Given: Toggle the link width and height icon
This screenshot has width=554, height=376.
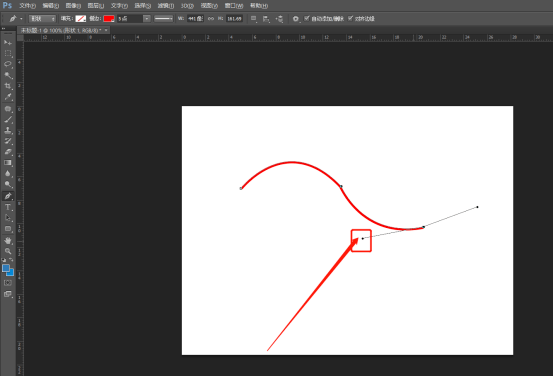Looking at the screenshot, I should pos(211,18).
